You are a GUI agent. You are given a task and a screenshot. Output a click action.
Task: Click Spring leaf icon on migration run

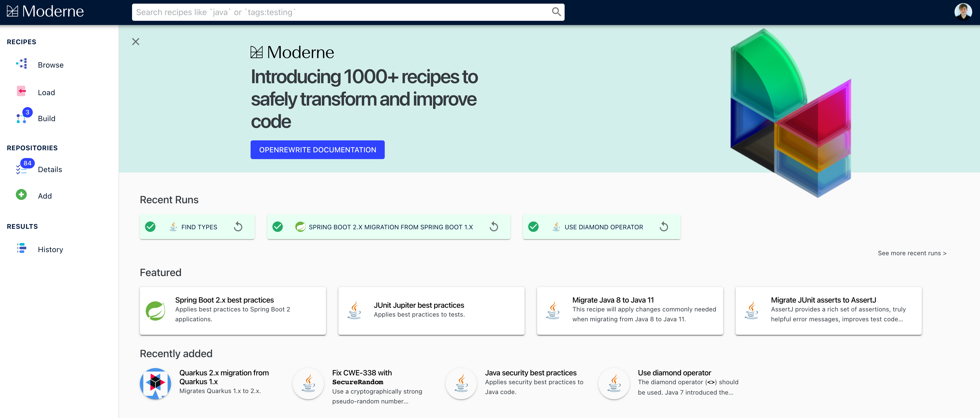[x=300, y=227]
